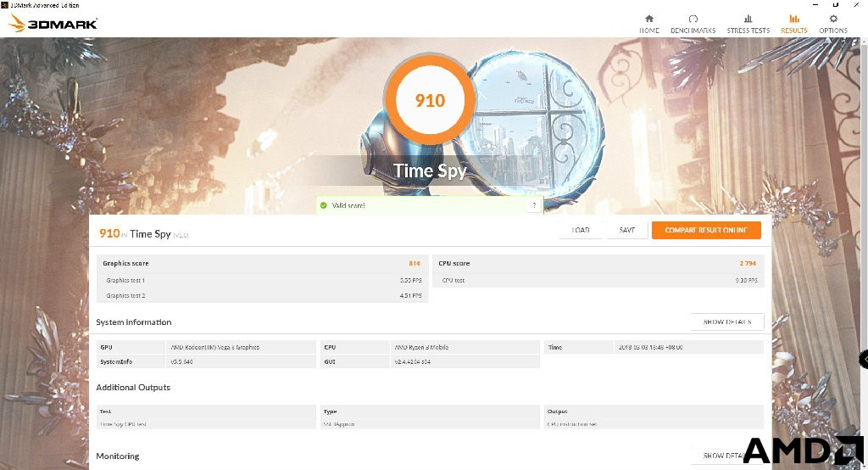
Task: Select the STRESS TESTS menu label
Action: [x=748, y=31]
